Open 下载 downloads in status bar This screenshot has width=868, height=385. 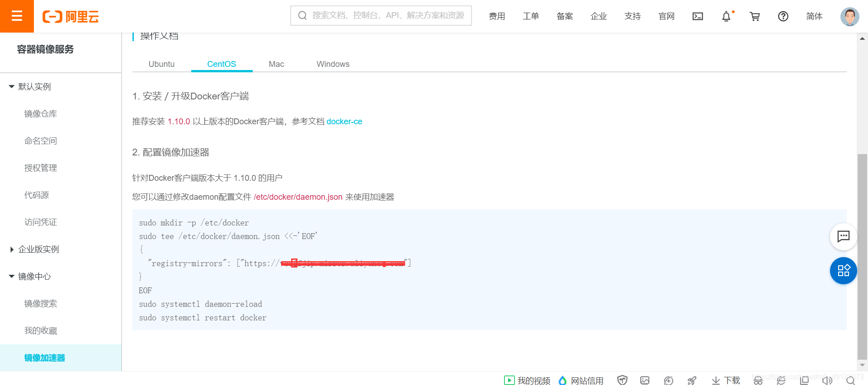[x=726, y=380]
